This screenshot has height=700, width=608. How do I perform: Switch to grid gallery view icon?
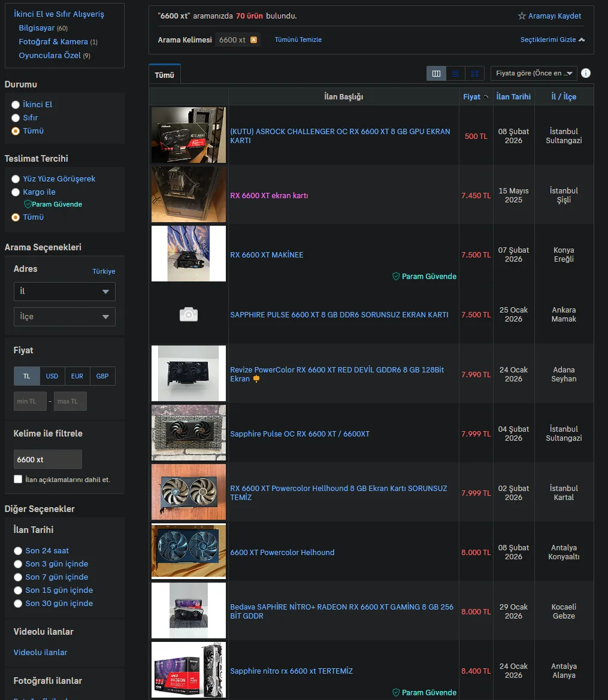474,74
